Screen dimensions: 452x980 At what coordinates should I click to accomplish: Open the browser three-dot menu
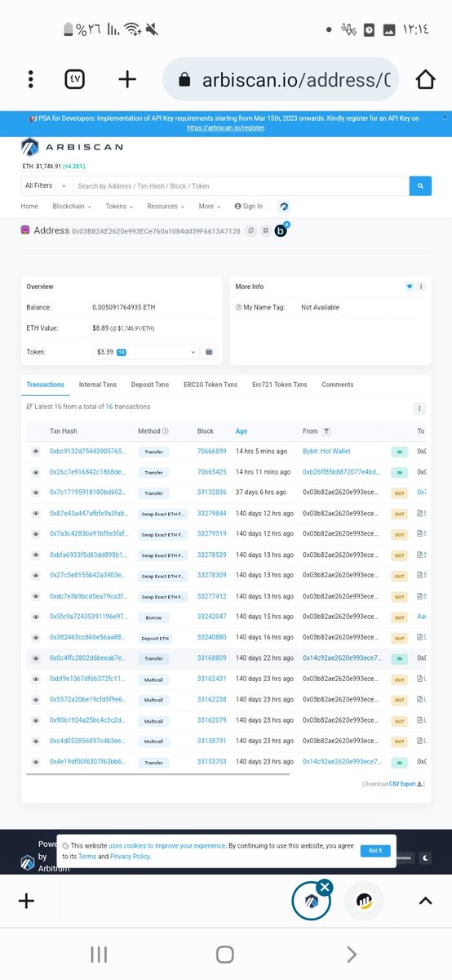pos(30,79)
